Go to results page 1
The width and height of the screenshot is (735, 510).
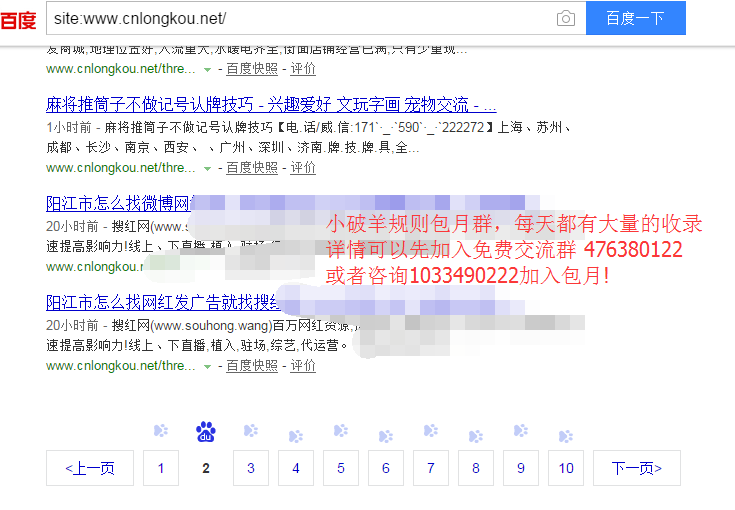coord(161,468)
